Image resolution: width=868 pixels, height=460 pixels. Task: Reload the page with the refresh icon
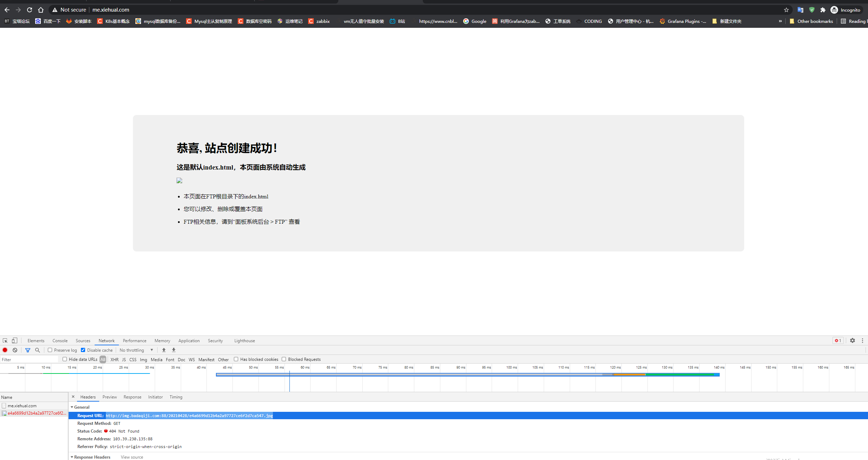[x=30, y=10]
